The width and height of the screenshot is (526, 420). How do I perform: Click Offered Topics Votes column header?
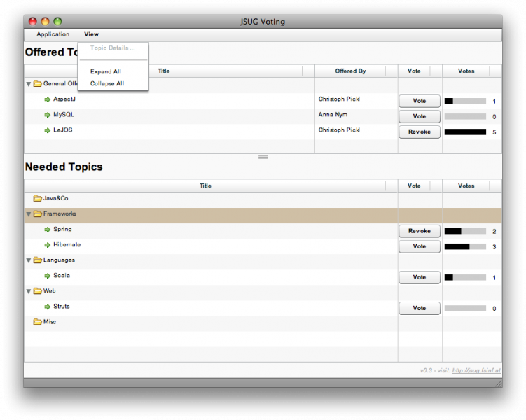[x=472, y=71]
